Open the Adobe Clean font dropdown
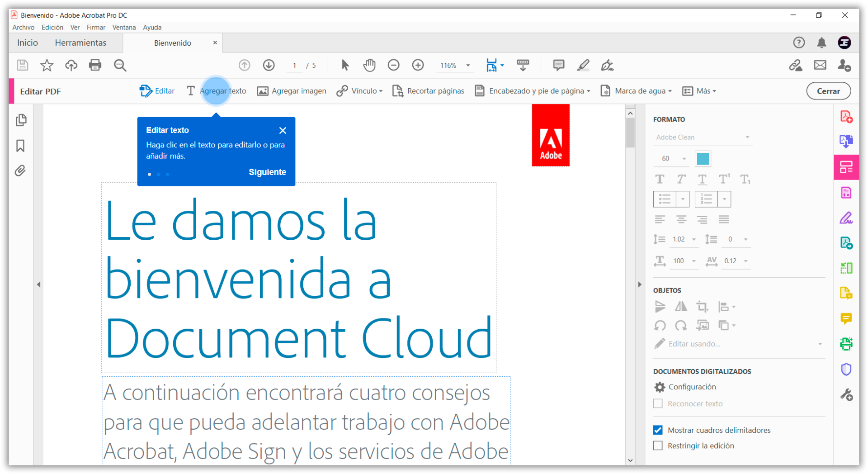 (703, 137)
